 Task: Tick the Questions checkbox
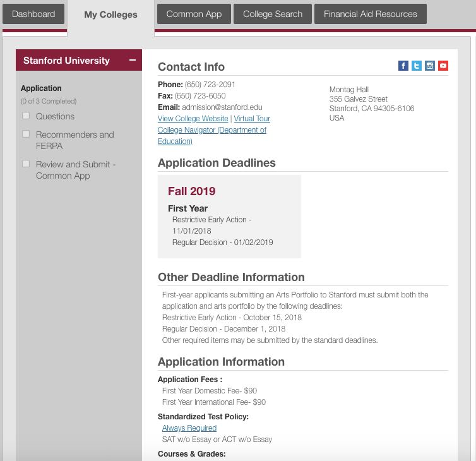(26, 116)
